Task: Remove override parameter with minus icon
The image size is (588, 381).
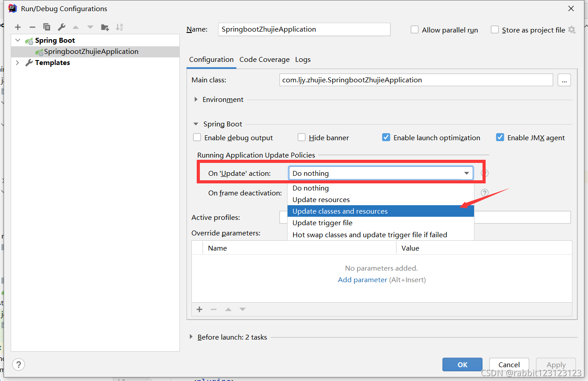Action: tap(214, 309)
